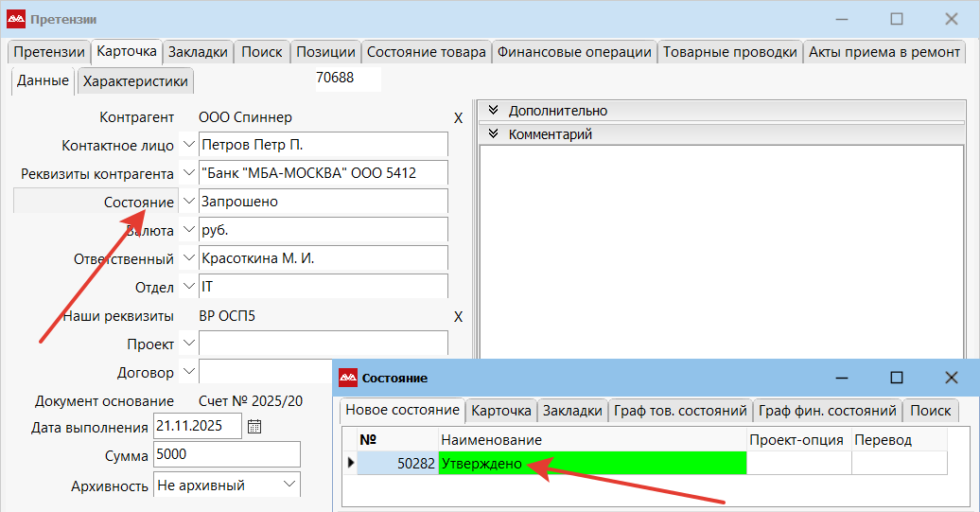The width and height of the screenshot is (980, 512).
Task: Maximize the Состояние window
Action: [x=896, y=378]
